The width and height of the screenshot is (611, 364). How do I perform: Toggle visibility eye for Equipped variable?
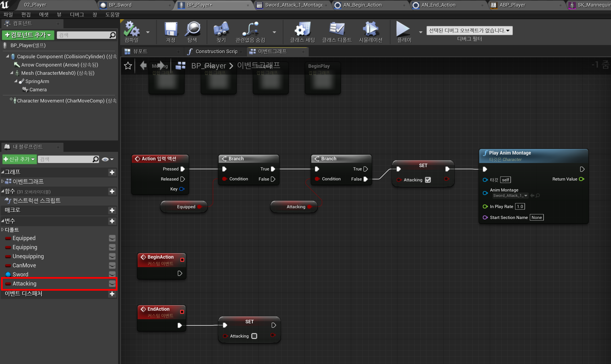click(x=112, y=238)
